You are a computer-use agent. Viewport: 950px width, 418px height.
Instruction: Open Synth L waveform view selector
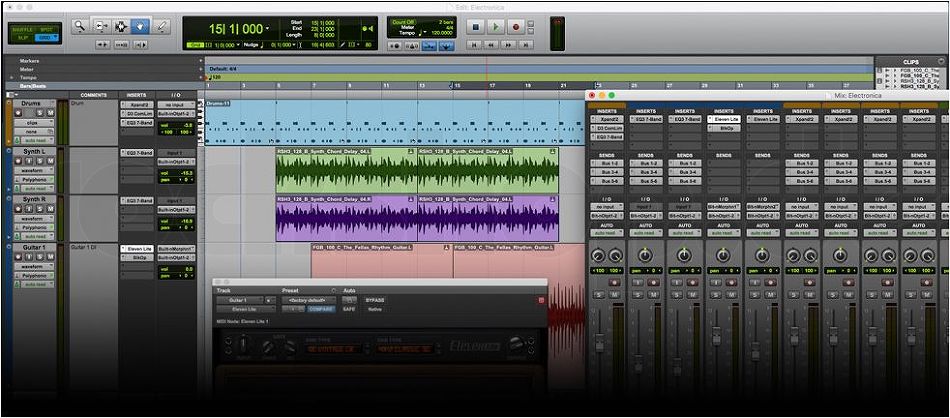click(33, 171)
